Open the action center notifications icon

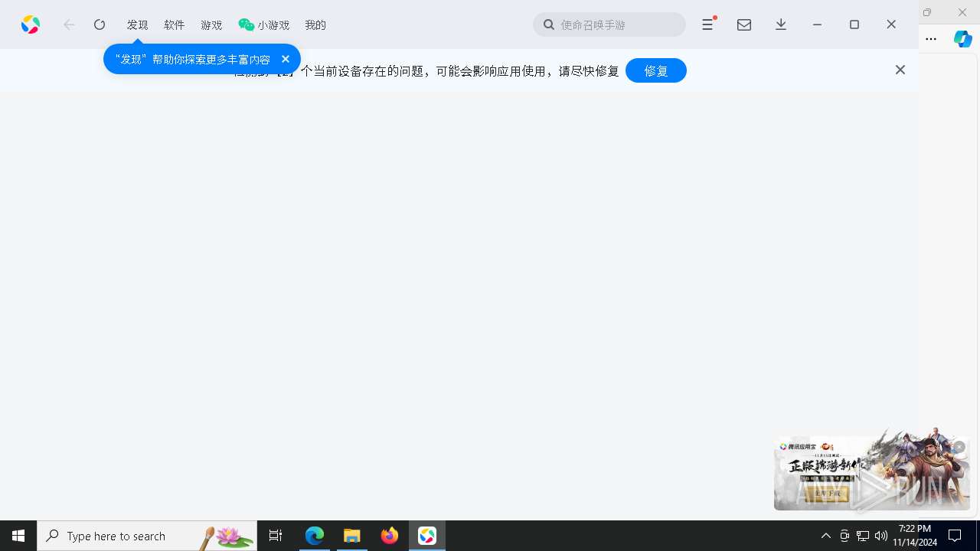[955, 536]
